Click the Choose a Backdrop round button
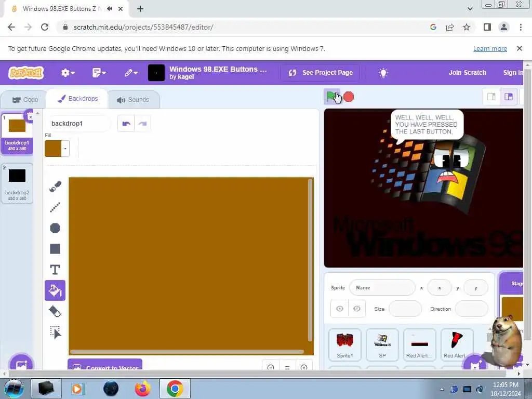The width and height of the screenshot is (532, 399). coord(21,365)
